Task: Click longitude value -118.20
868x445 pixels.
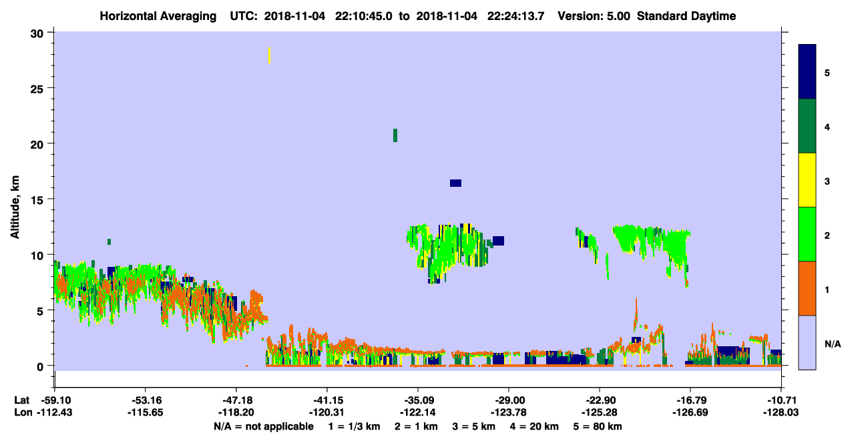Action: pyautogui.click(x=236, y=412)
